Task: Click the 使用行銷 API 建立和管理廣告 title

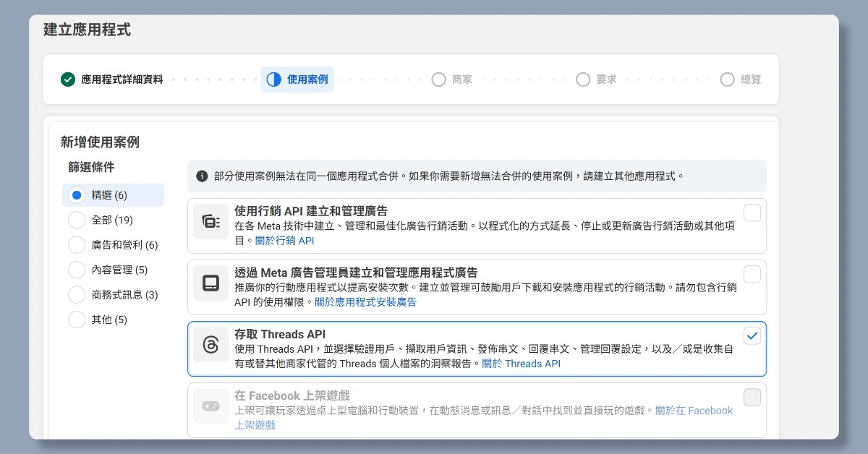Action: click(311, 211)
